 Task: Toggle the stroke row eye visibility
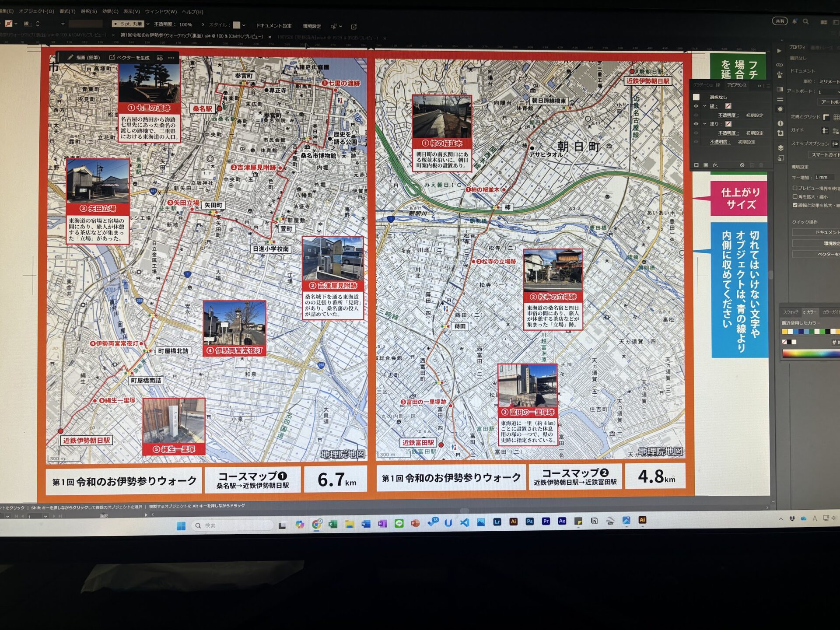pos(696,106)
